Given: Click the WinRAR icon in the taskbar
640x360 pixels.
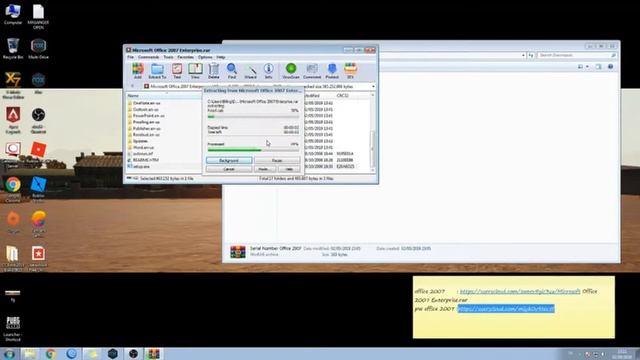Looking at the screenshot, I should [153, 354].
